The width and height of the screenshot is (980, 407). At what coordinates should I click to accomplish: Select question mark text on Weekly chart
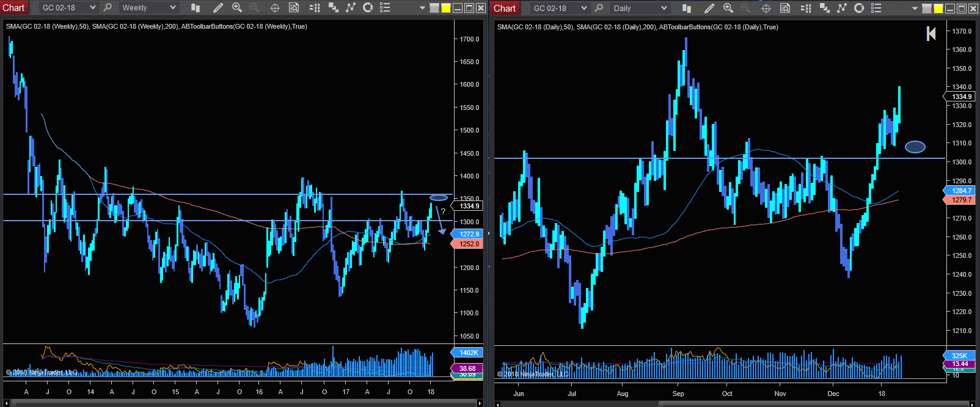(x=443, y=211)
